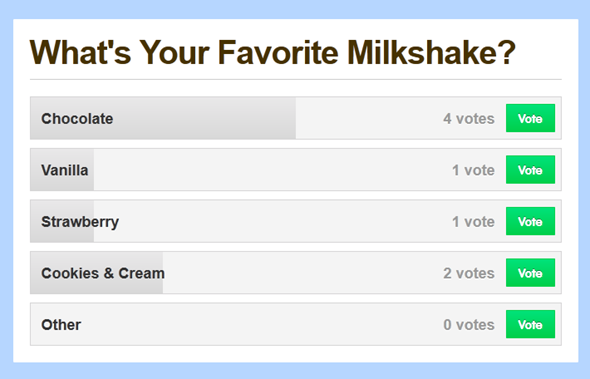Vote for the Other option
590x379 pixels.
pyautogui.click(x=530, y=324)
